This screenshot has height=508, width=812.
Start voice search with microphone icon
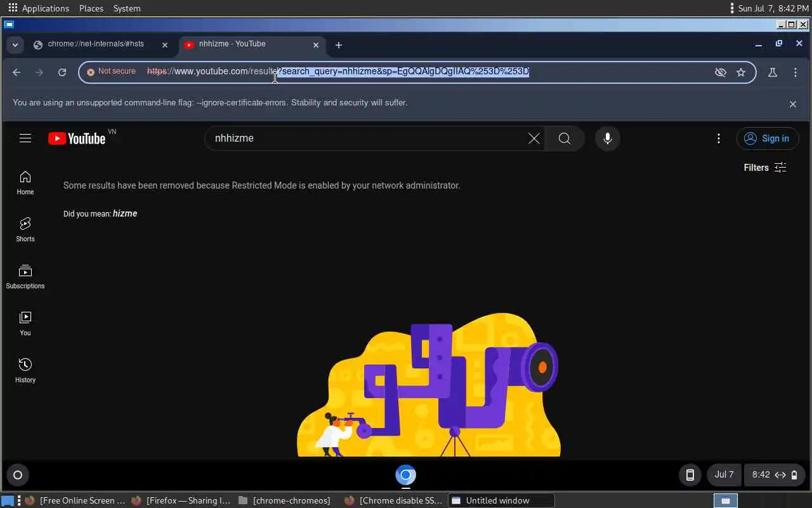coord(607,138)
